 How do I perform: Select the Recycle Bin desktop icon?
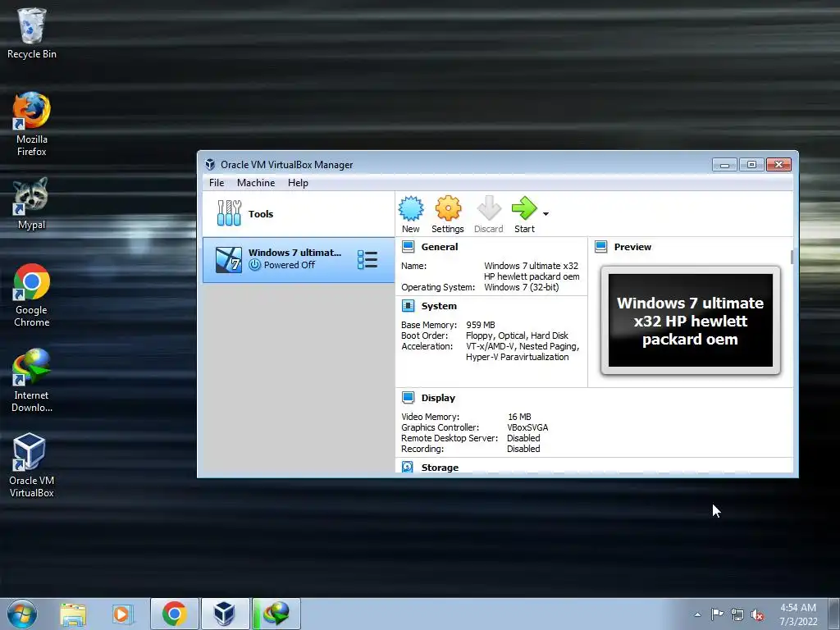tap(32, 33)
